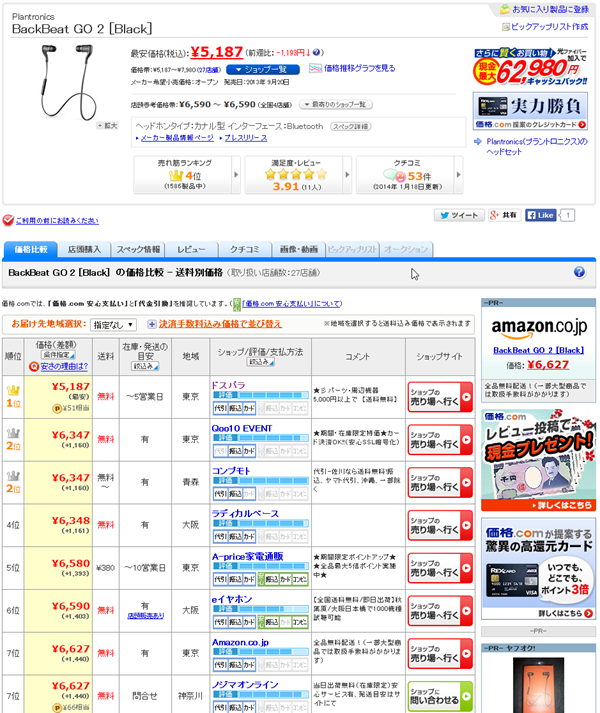
Task: Go to Qoo10 EVENT shop sales page button
Action: coord(440,440)
